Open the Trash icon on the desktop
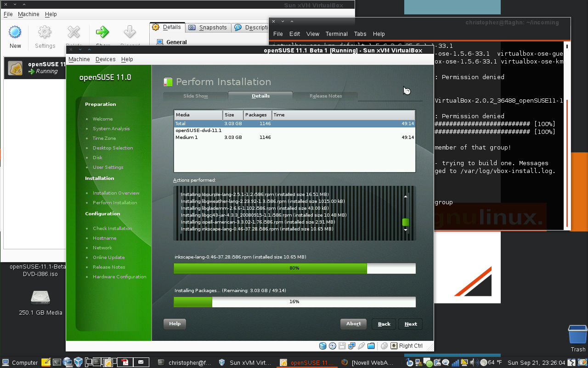 pos(578,334)
